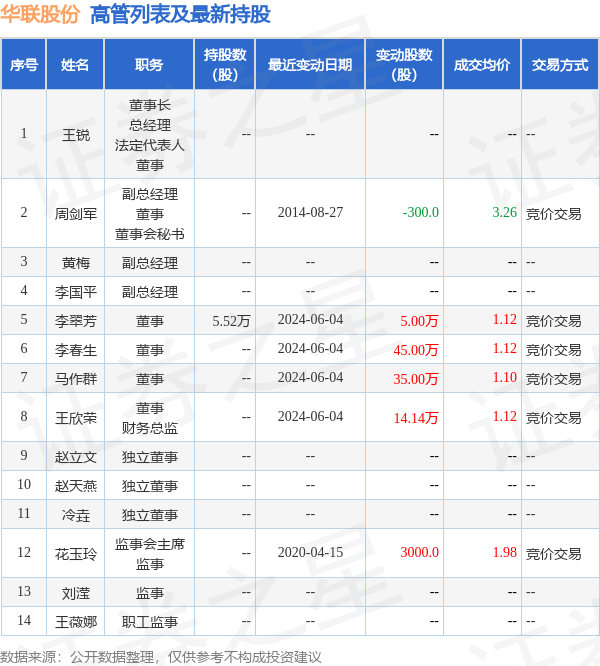Click the 数据来源 footer note
The height and width of the screenshot is (666, 600).
(161, 657)
